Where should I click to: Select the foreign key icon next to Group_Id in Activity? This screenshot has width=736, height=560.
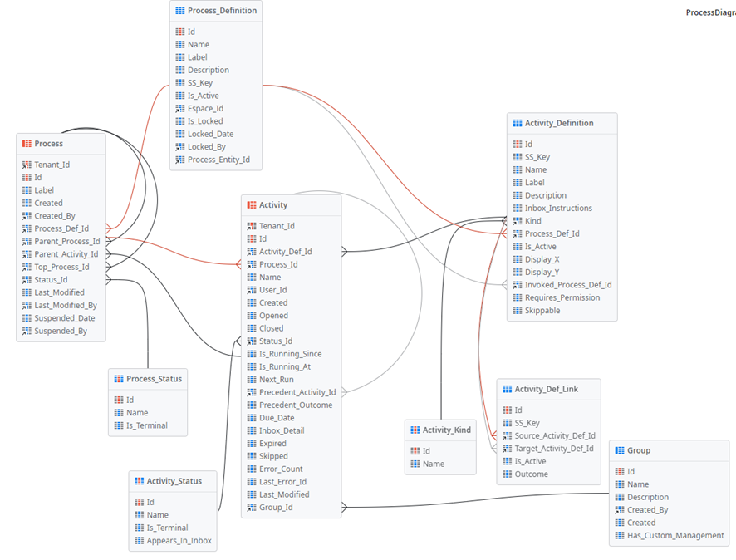[250, 507]
